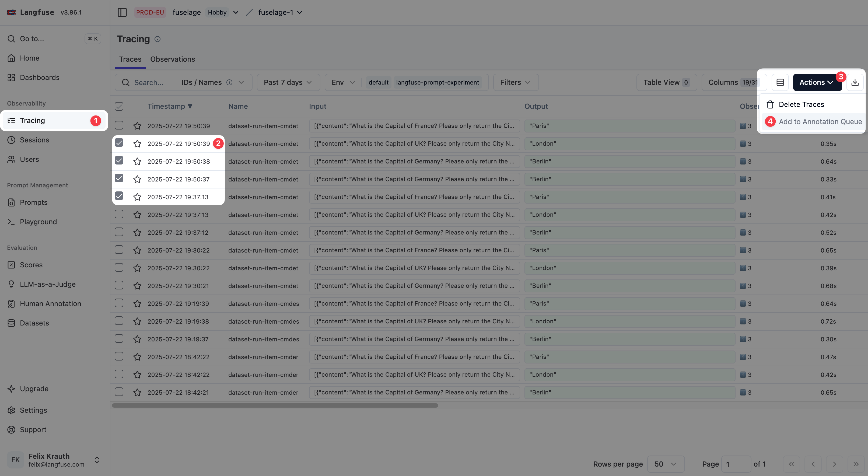Click the horizontal table scrollbar
This screenshot has width=868, height=476.
275,405
